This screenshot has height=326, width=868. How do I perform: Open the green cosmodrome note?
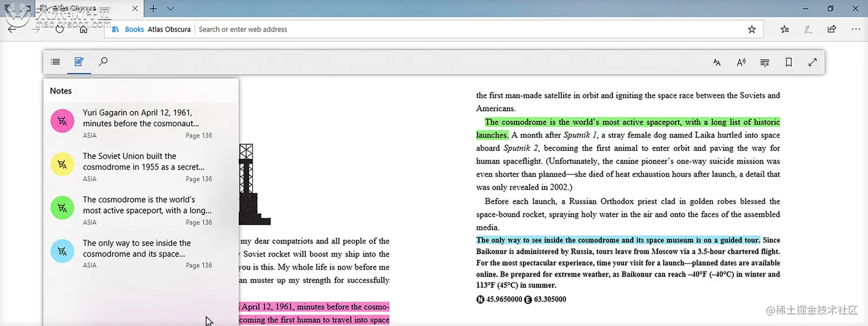point(62,208)
